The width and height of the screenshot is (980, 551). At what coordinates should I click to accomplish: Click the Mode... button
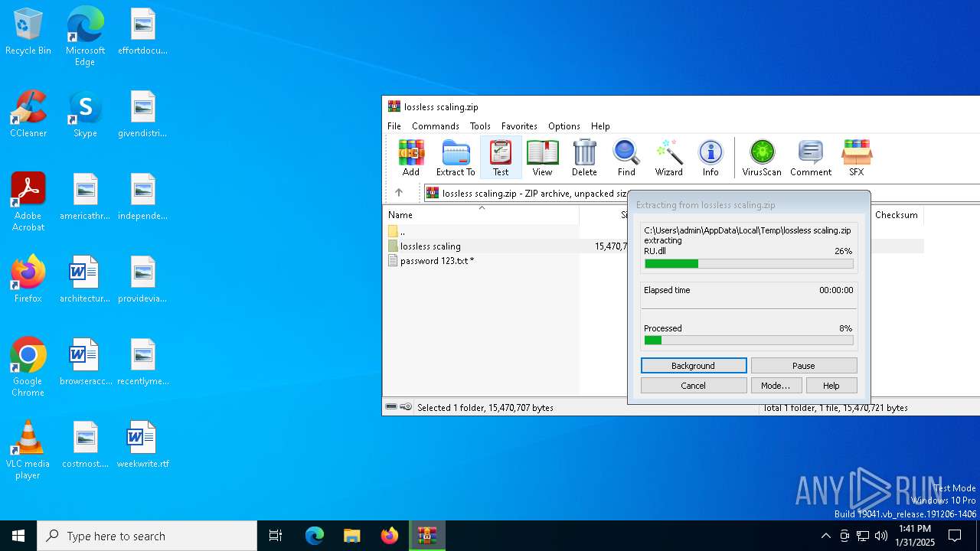[776, 386]
